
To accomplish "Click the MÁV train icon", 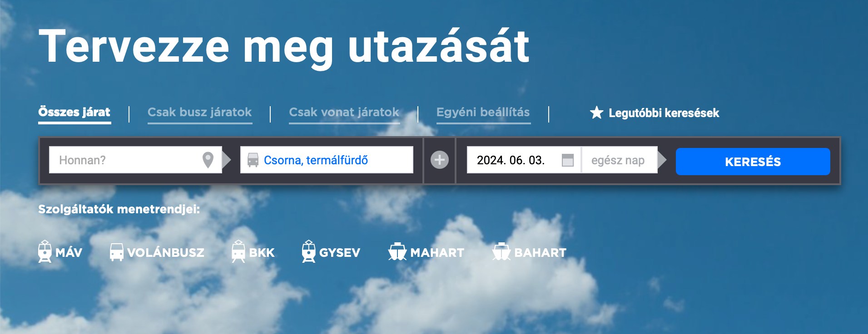I will pos(45,252).
